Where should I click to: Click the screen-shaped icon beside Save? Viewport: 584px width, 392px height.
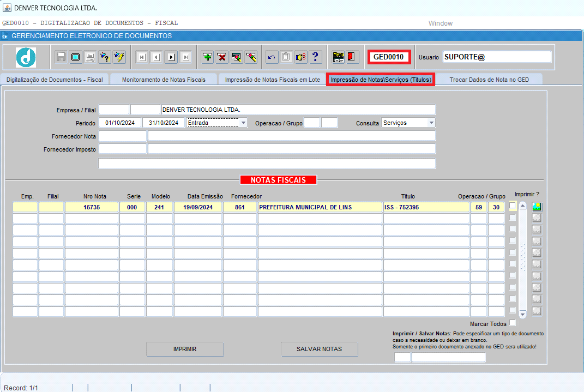point(76,57)
